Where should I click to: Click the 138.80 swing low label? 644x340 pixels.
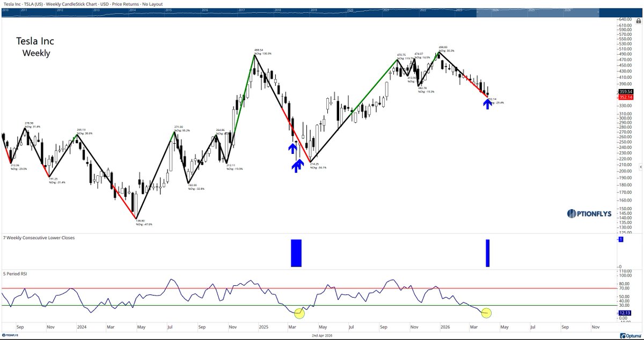tap(141, 220)
